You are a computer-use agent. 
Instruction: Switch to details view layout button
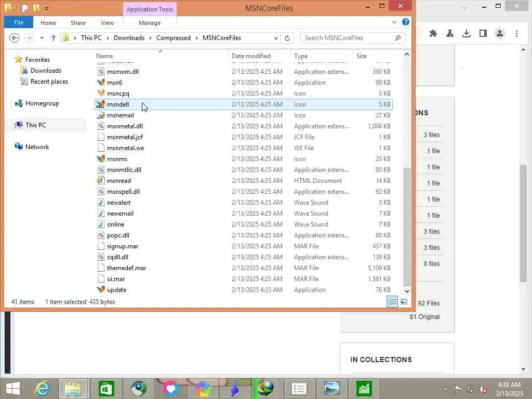(x=393, y=302)
